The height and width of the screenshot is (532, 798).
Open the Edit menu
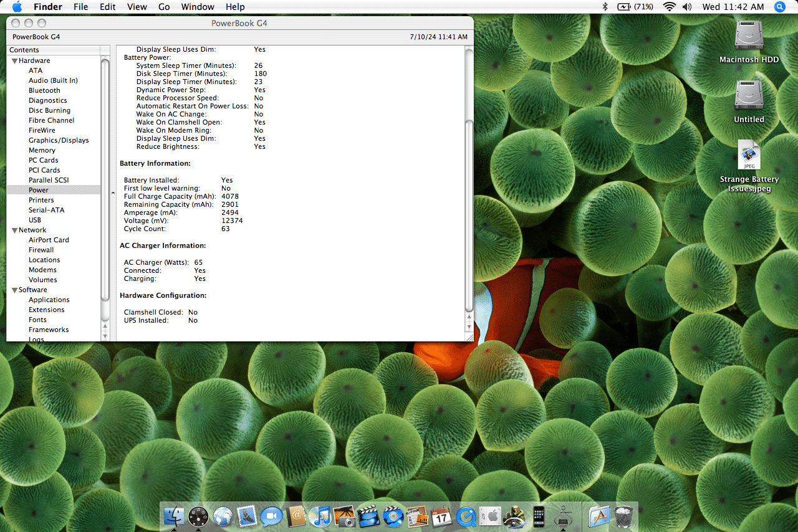108,7
